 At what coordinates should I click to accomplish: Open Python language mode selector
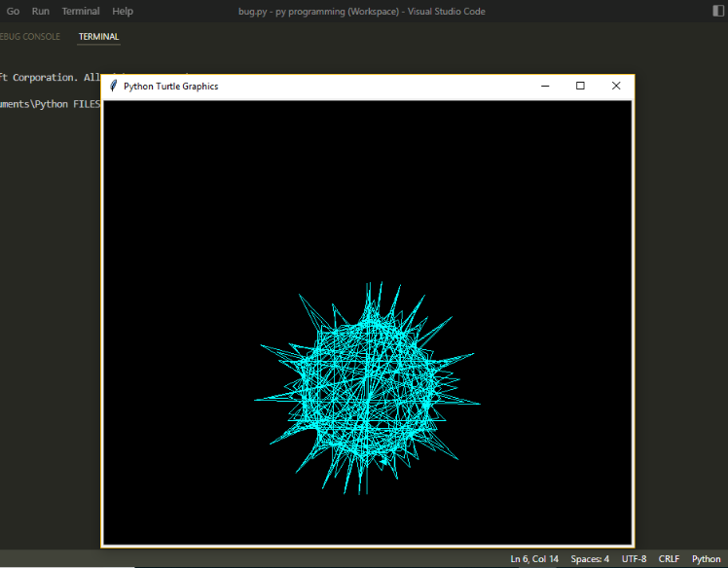(706, 559)
